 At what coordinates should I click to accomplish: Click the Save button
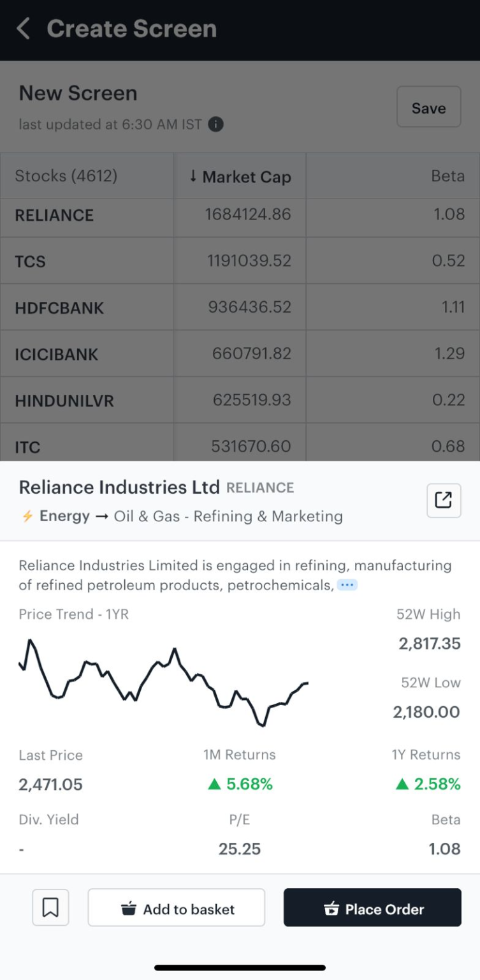point(428,107)
